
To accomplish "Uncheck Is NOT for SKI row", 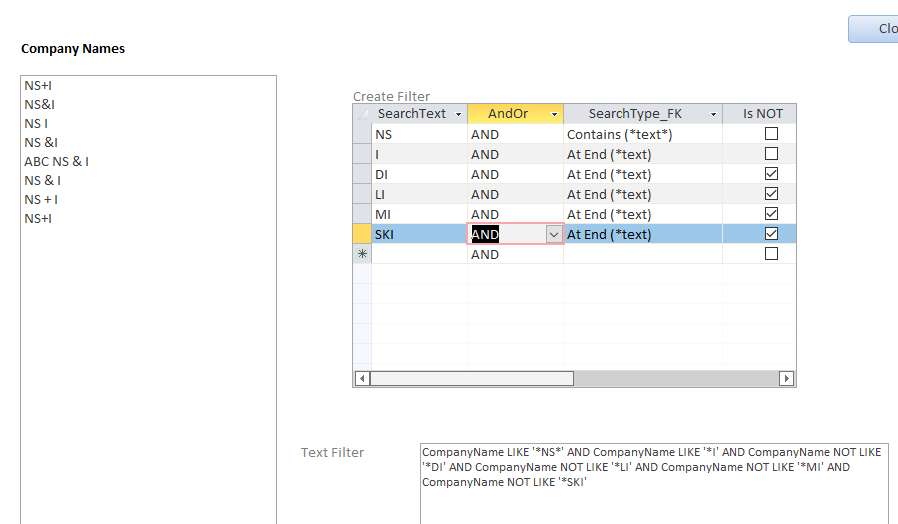I will coord(771,234).
